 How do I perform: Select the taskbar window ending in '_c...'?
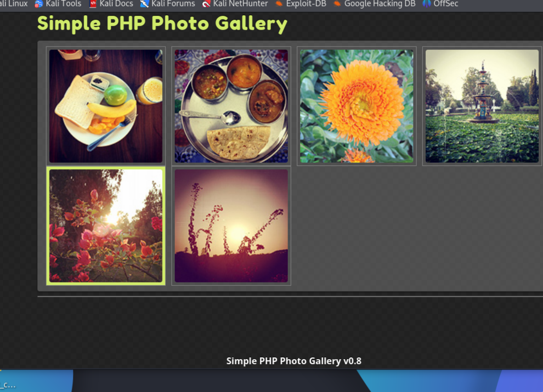coord(8,385)
